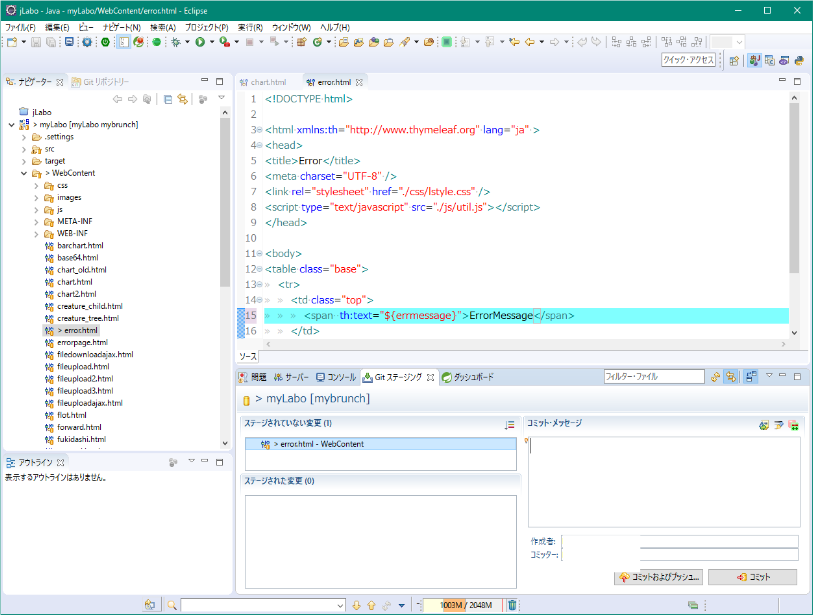Click the search magnifier icon in status bar

(172, 605)
